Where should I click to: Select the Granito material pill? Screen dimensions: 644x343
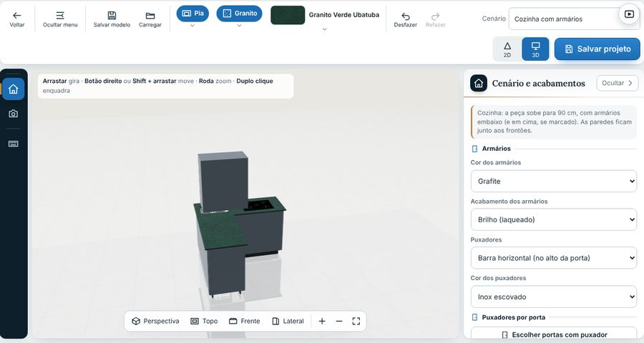click(239, 14)
